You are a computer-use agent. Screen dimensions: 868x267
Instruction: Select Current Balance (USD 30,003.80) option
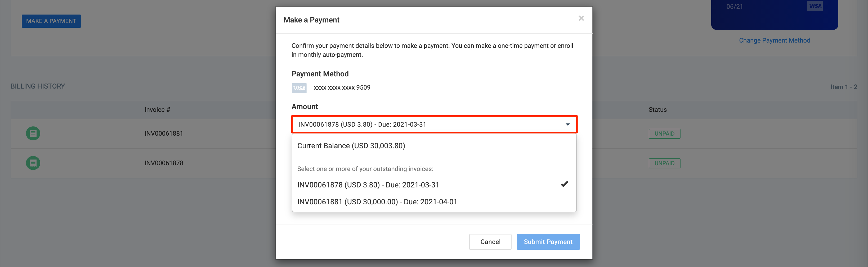[434, 146]
